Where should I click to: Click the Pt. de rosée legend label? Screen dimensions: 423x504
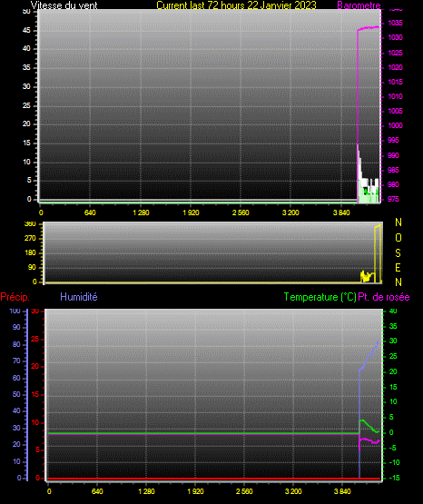click(384, 297)
